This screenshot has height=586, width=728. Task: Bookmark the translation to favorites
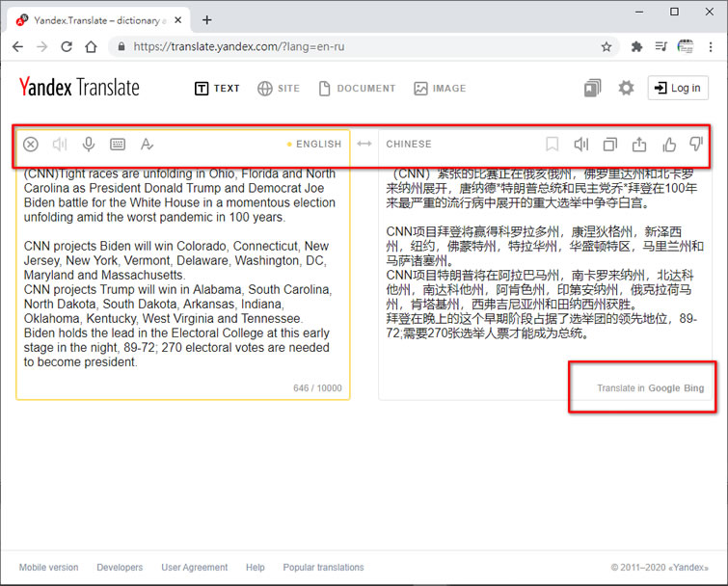tap(553, 145)
